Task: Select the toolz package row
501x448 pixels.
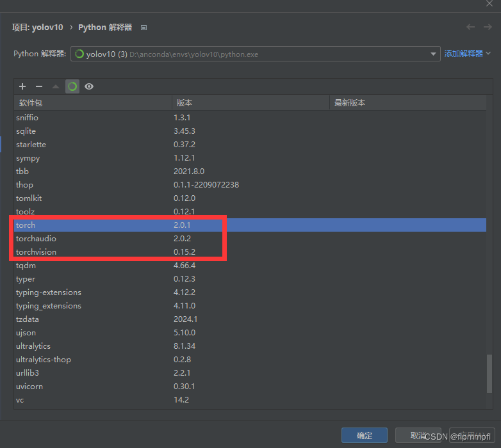Action: point(250,212)
